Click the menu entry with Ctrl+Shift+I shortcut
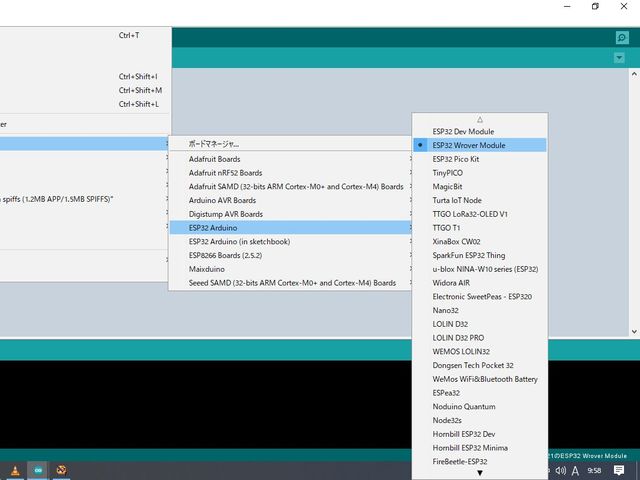 (x=84, y=76)
